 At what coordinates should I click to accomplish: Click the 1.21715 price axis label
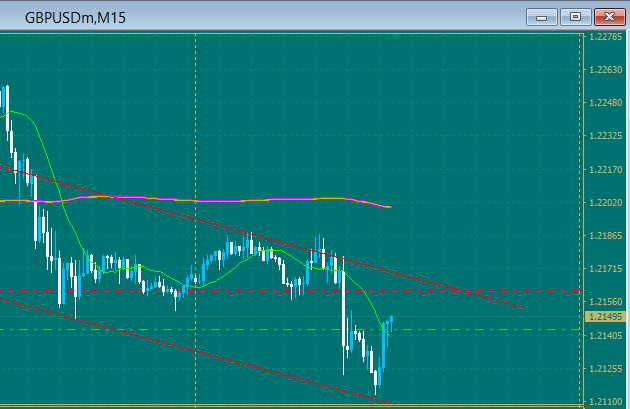[x=605, y=268]
